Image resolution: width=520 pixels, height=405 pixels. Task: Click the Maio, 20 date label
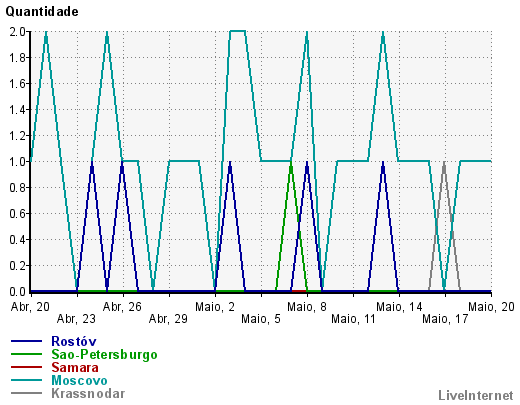click(491, 307)
